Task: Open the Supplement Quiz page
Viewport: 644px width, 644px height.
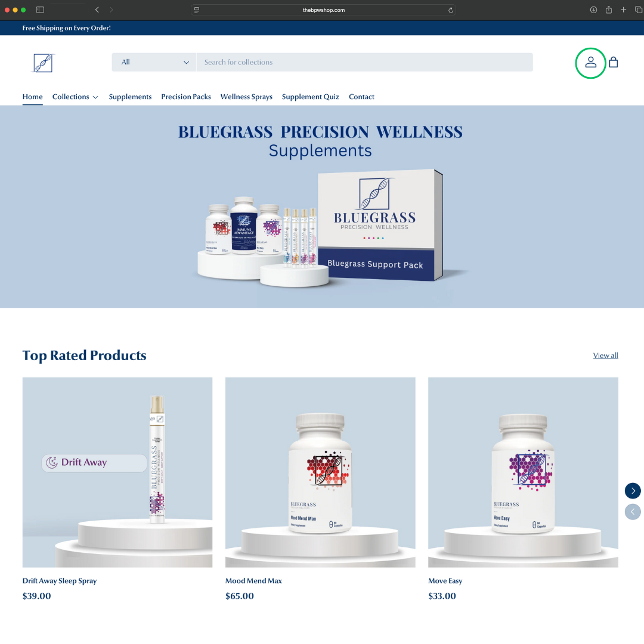Action: click(x=310, y=97)
